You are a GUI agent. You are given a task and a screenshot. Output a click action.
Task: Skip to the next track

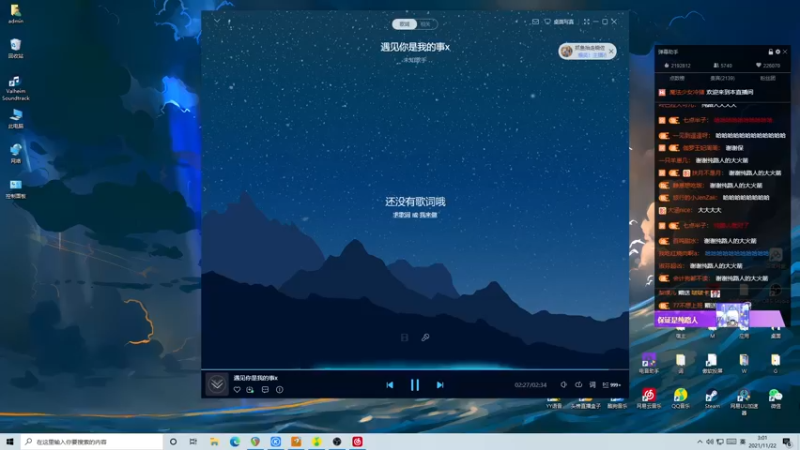[440, 385]
